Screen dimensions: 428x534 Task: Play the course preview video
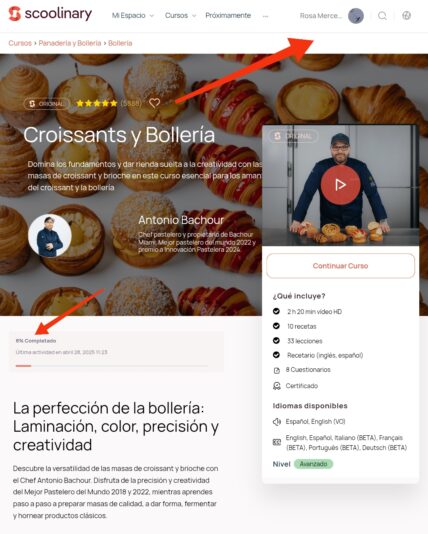tap(340, 185)
